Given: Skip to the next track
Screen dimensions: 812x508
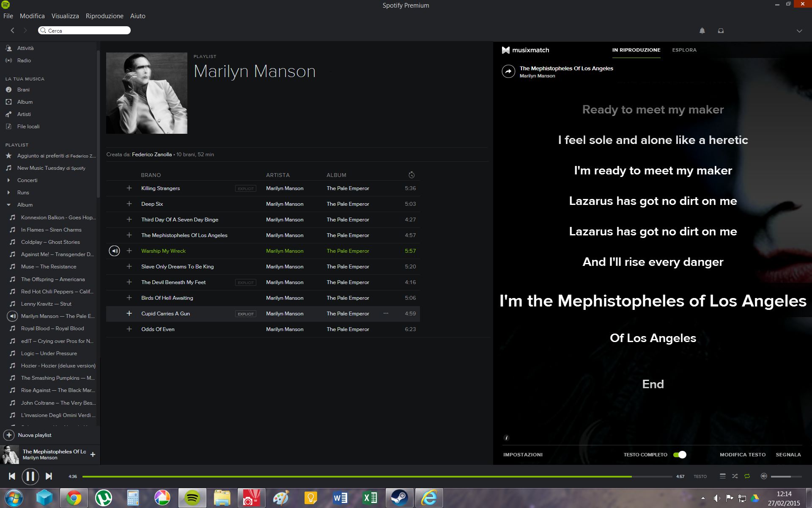Looking at the screenshot, I should click(49, 476).
